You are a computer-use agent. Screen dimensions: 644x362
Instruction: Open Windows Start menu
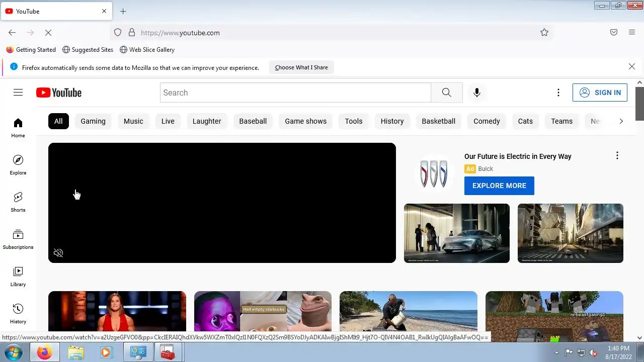[13, 352]
